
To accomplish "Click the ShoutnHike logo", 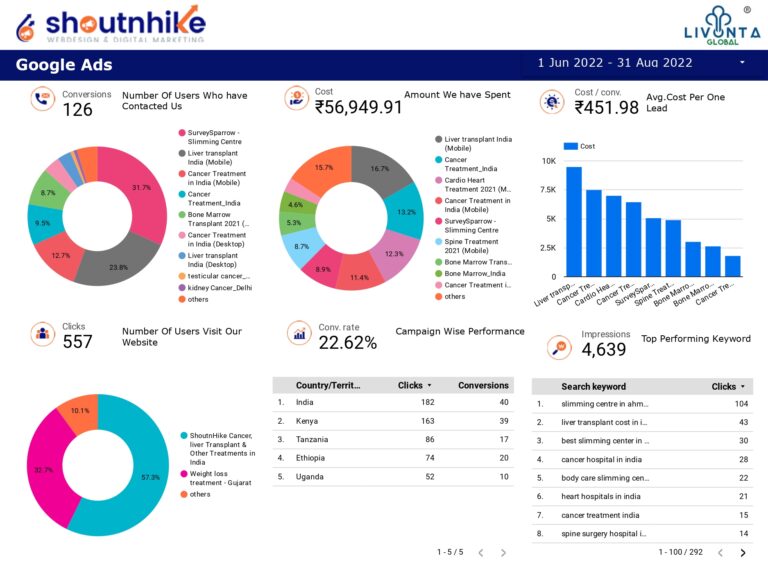I will (110, 24).
